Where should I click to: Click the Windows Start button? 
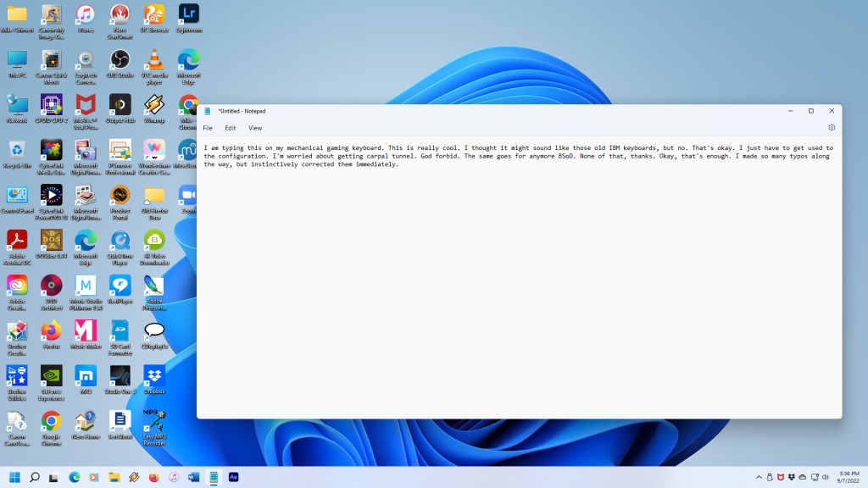(14, 477)
